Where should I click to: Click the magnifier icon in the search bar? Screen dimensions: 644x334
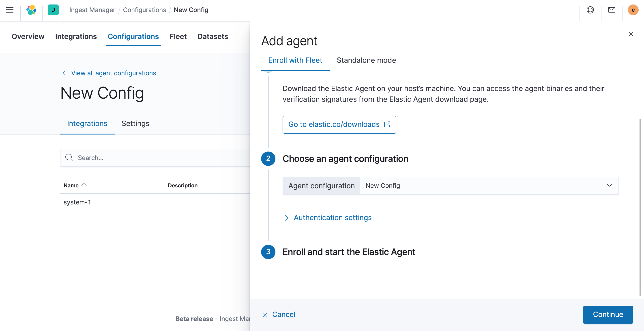click(69, 158)
